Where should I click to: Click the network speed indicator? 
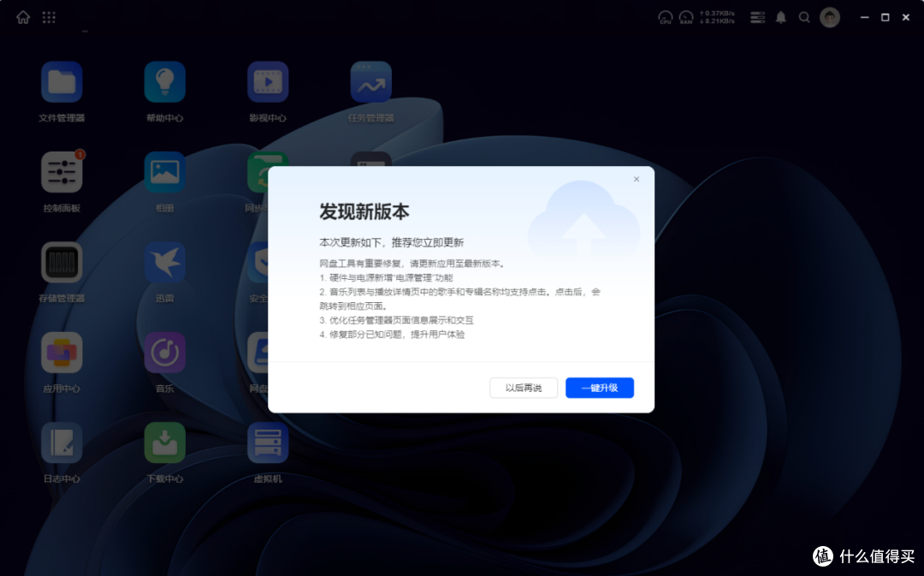(717, 17)
